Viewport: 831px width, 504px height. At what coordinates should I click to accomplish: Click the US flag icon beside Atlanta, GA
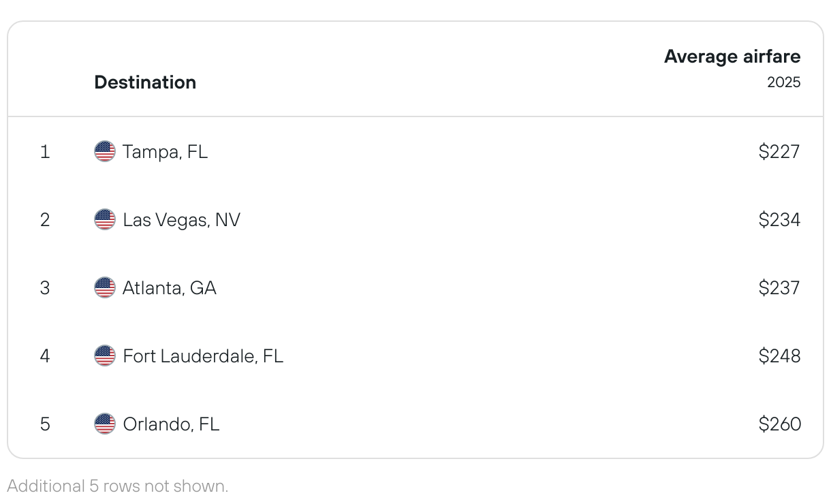[x=105, y=287]
